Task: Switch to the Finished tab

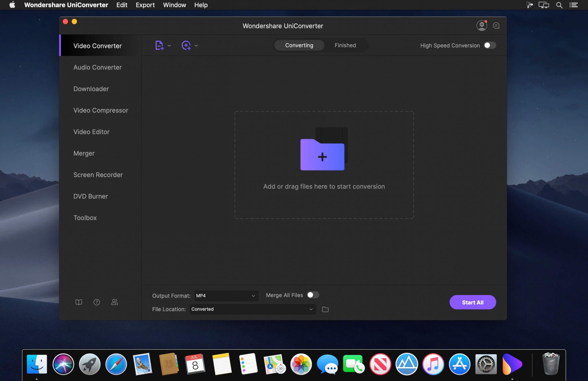Action: click(x=345, y=45)
